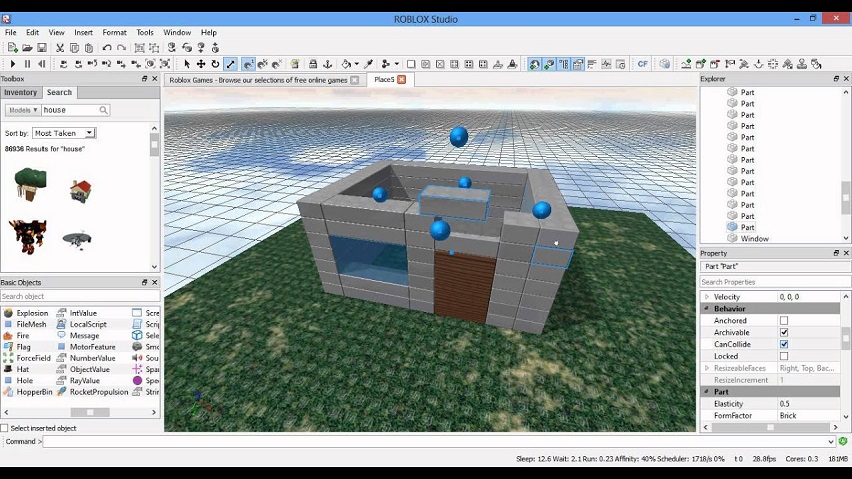Toggle the Anchored checkbox
This screenshot has height=479, width=852.
784,320
